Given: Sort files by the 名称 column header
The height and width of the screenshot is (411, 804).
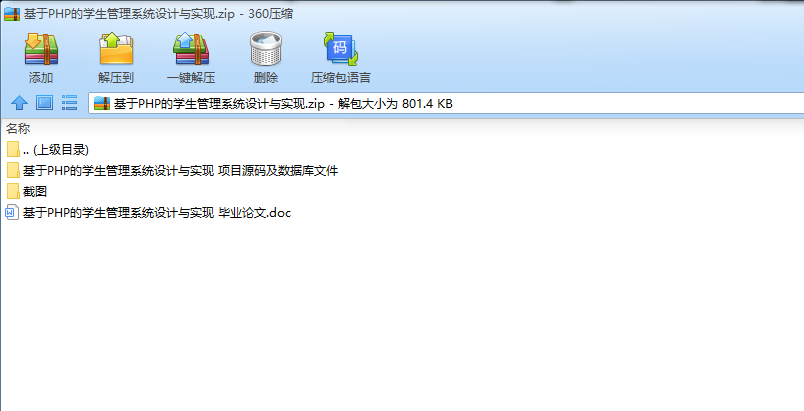Looking at the screenshot, I should click(18, 128).
